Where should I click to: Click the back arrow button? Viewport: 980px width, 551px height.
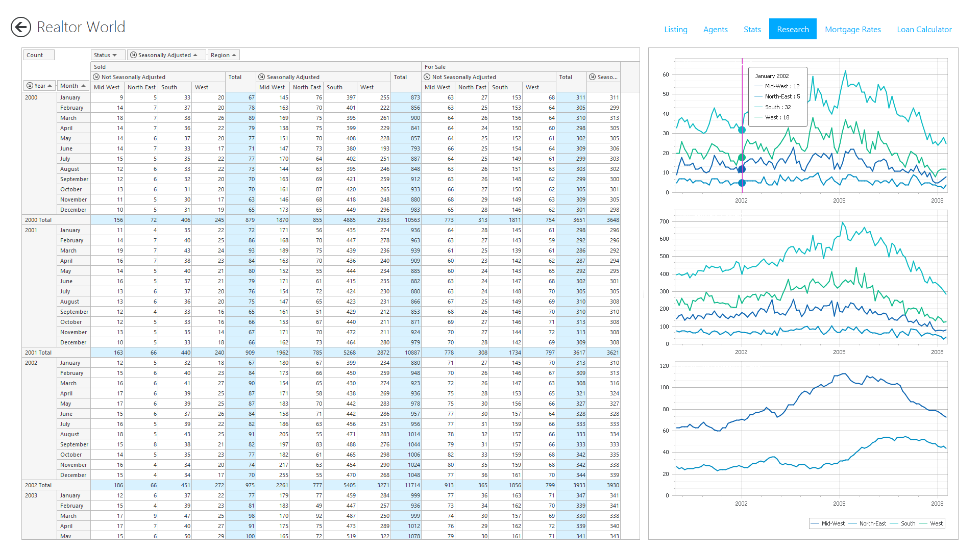coord(21,27)
